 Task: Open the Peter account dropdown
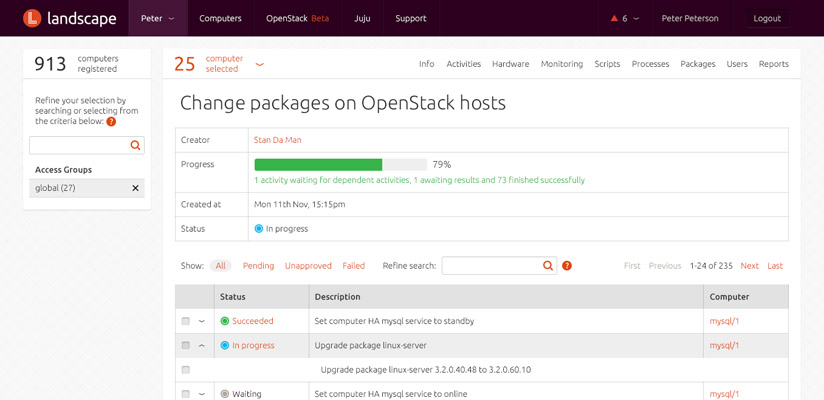tap(158, 18)
